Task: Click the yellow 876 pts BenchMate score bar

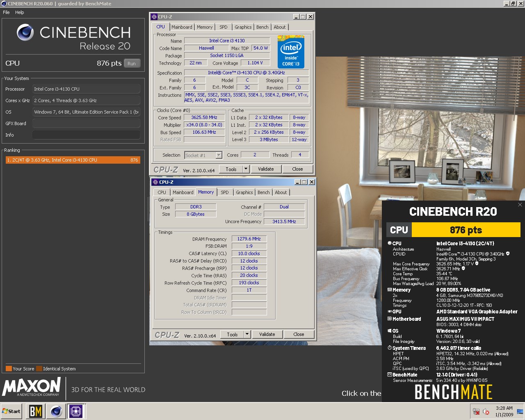Action: (x=466, y=230)
